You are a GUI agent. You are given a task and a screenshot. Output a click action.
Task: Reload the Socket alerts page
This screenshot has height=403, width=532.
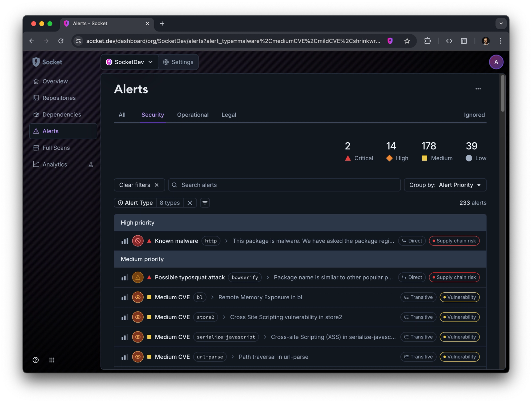click(x=61, y=41)
